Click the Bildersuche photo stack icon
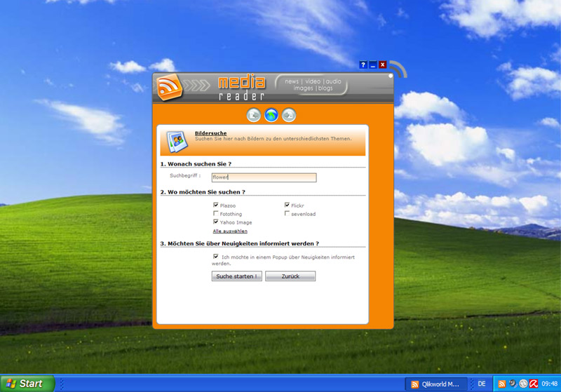Viewport: 561px width, 392px height. (177, 141)
